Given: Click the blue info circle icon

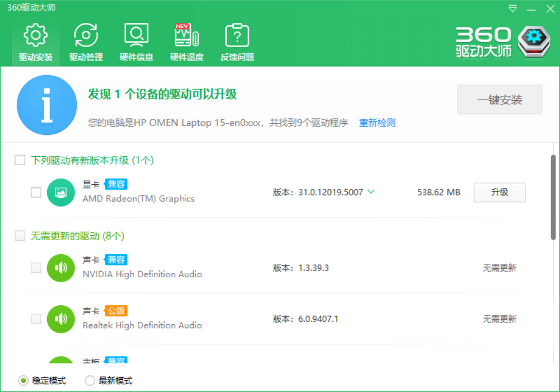Looking at the screenshot, I should click(47, 105).
